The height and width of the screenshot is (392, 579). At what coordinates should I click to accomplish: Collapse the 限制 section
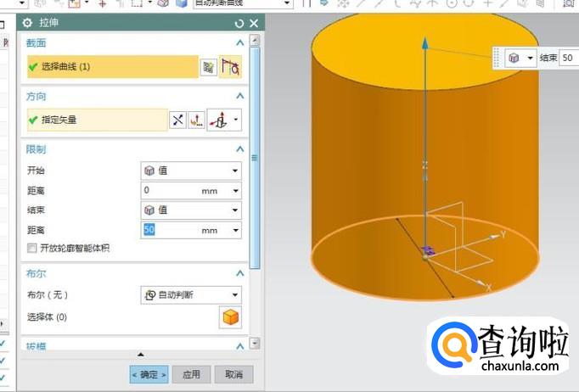tap(239, 149)
